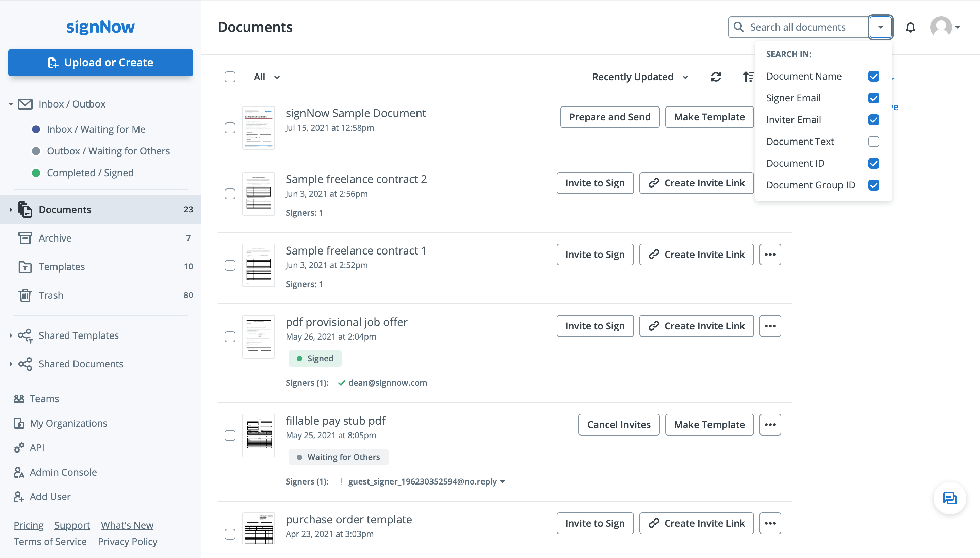Click the Trash bin icon in sidebar
This screenshot has width=980, height=558.
25,295
